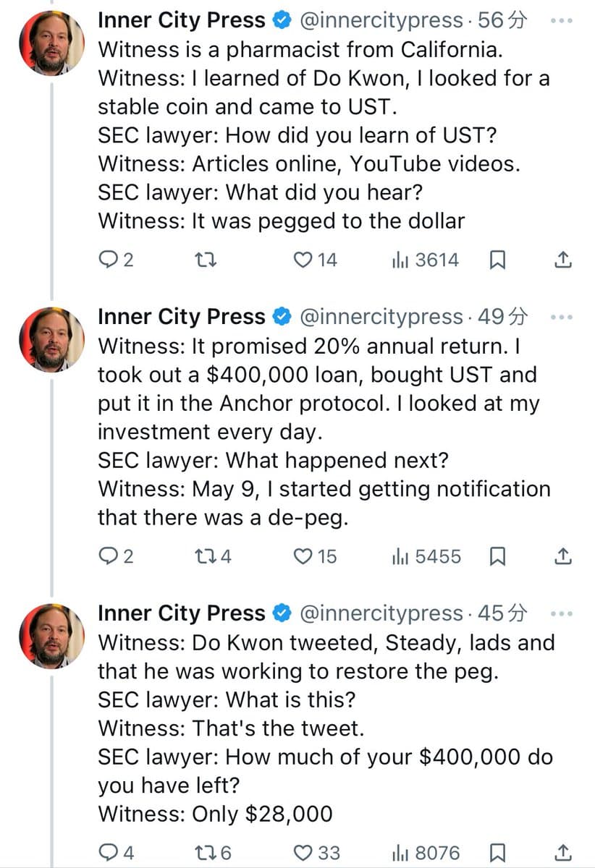595x868 pixels.
Task: Bookmark the first Inner City Press tweet
Action: pyautogui.click(x=497, y=260)
